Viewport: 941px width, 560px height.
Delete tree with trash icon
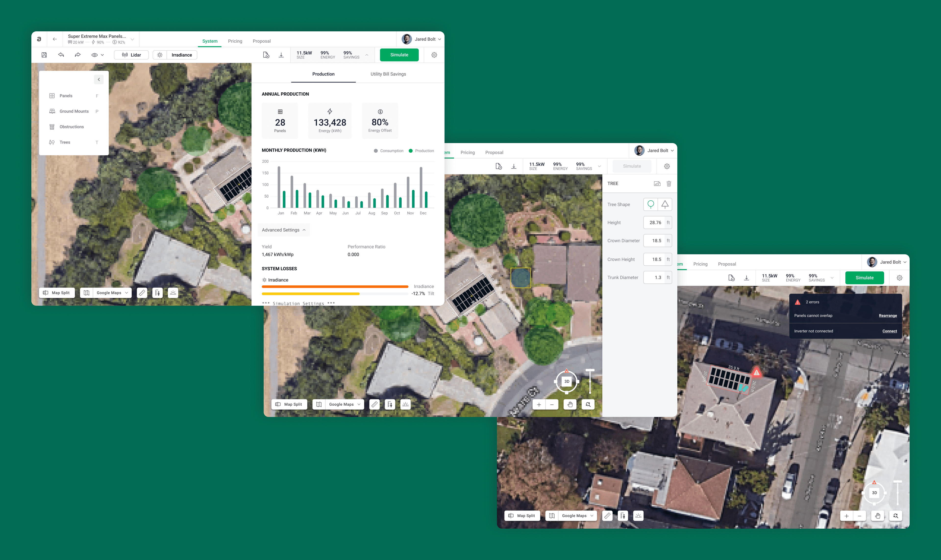[669, 184]
